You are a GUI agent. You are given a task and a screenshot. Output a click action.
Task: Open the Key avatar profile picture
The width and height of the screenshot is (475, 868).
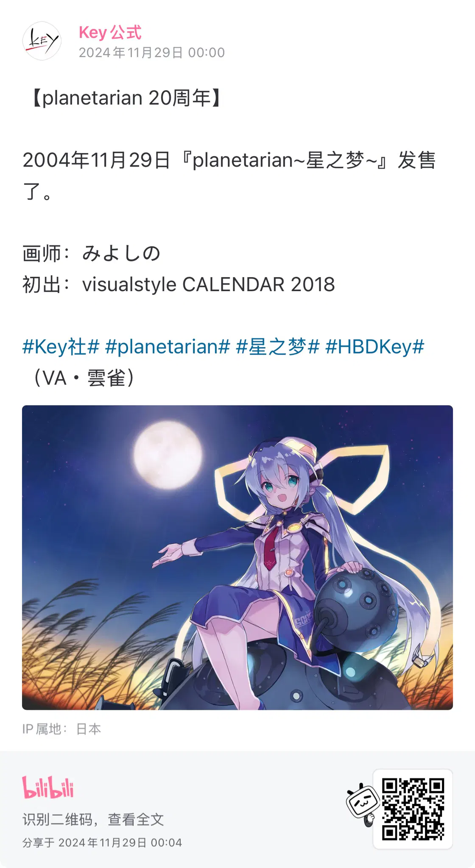click(x=42, y=41)
